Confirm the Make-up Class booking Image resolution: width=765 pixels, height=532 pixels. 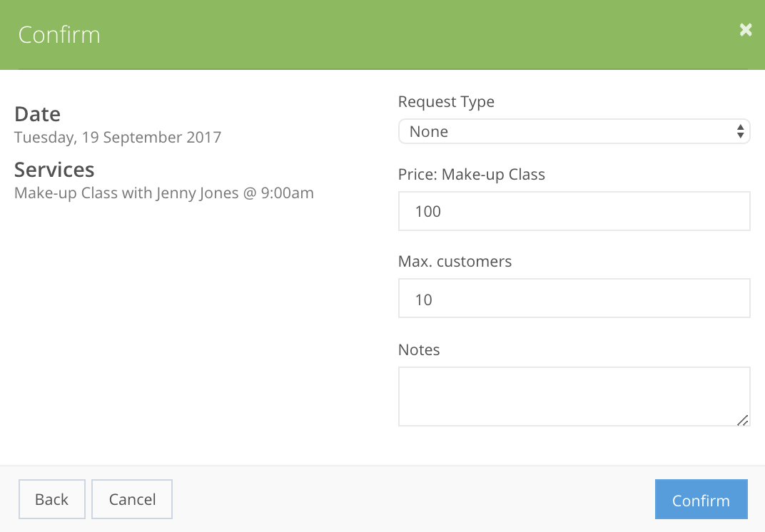point(701,499)
